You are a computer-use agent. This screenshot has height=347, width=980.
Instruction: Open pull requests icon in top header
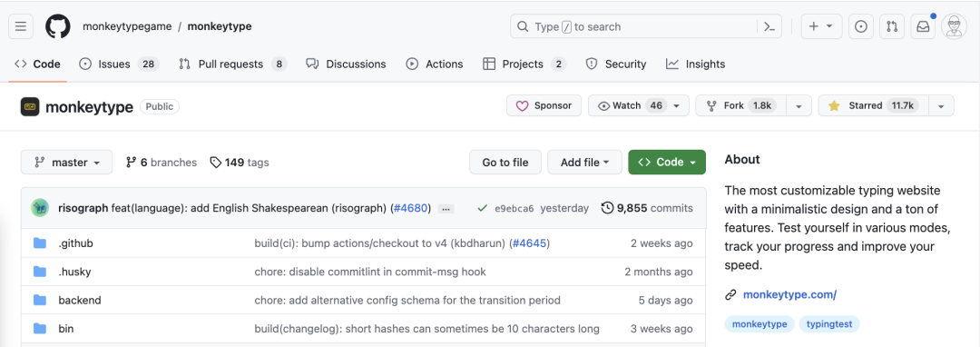(892, 27)
